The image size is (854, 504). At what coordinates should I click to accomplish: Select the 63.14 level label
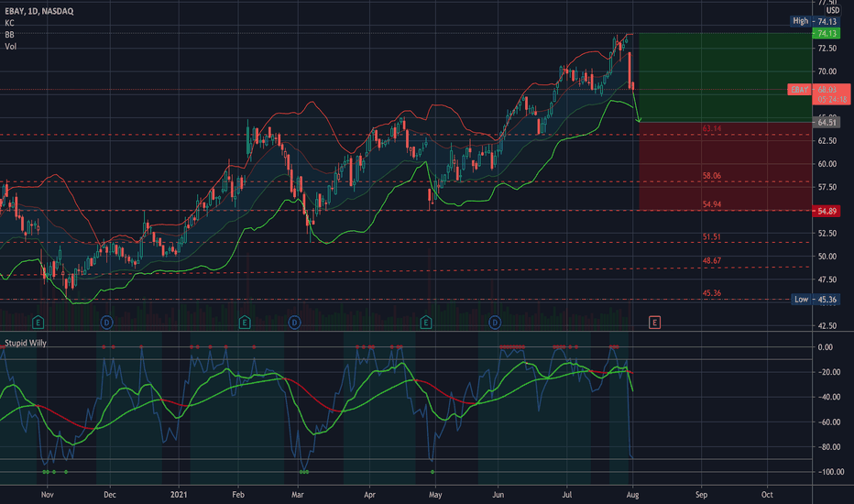coord(711,128)
